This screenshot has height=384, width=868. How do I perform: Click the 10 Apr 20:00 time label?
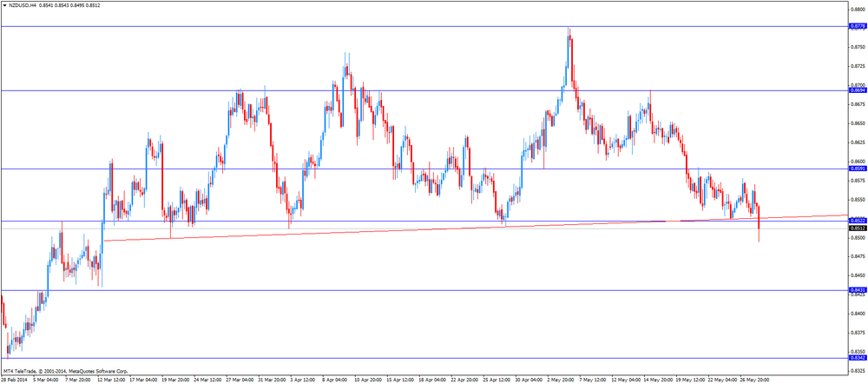pyautogui.click(x=368, y=381)
